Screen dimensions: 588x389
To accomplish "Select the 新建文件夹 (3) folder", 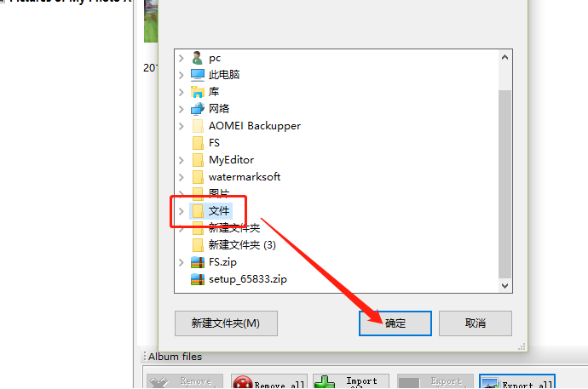I will click(234, 245).
